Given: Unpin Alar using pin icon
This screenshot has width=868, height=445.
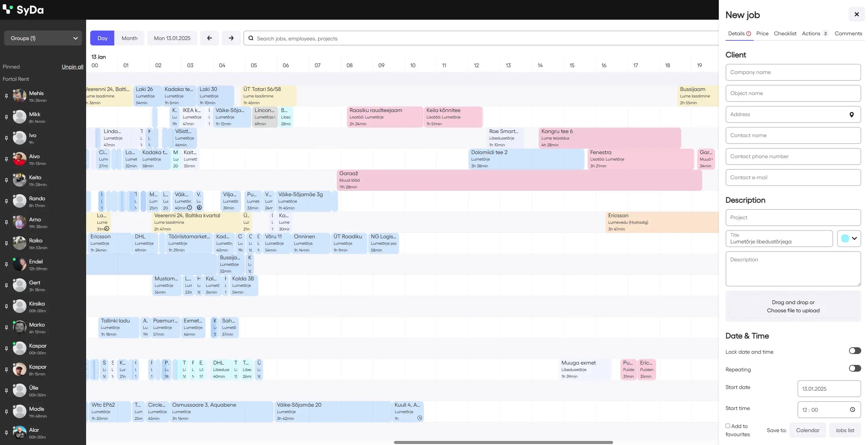Looking at the screenshot, I should (x=6, y=433).
